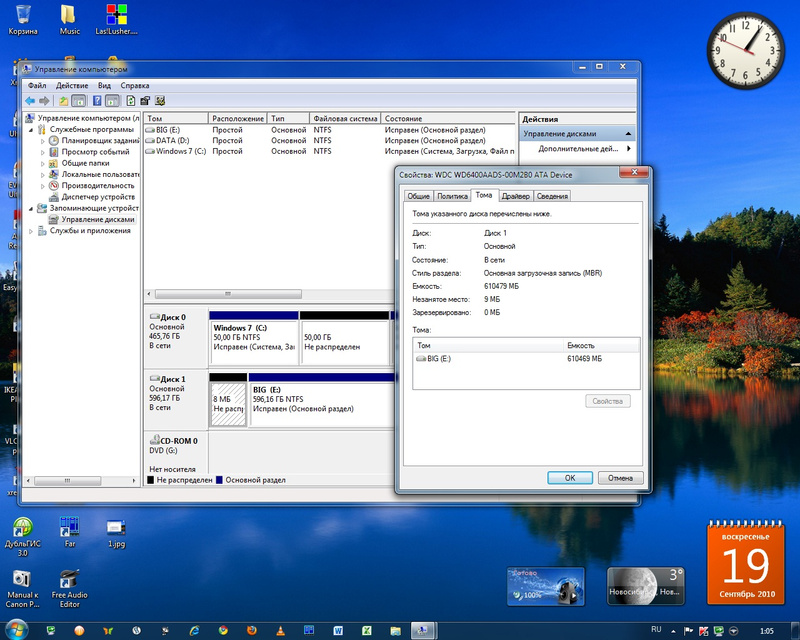This screenshot has height=640, width=800.
Task: Switch to the Драйвер tab
Action: click(515, 196)
